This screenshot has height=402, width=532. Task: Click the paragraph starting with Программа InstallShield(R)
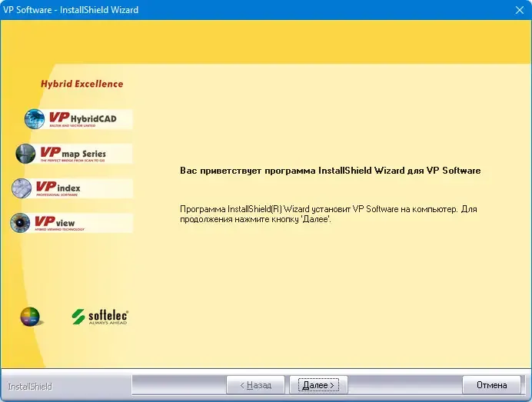(x=328, y=214)
